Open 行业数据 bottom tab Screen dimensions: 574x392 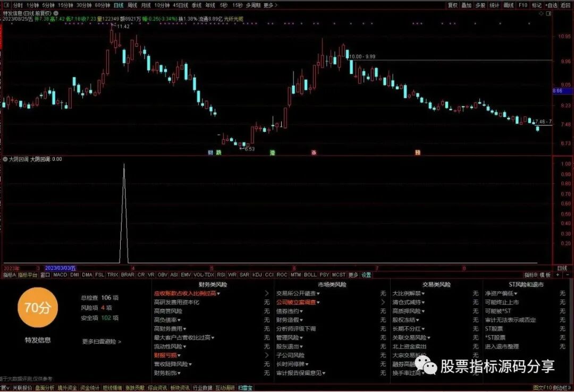pyautogui.click(x=203, y=388)
